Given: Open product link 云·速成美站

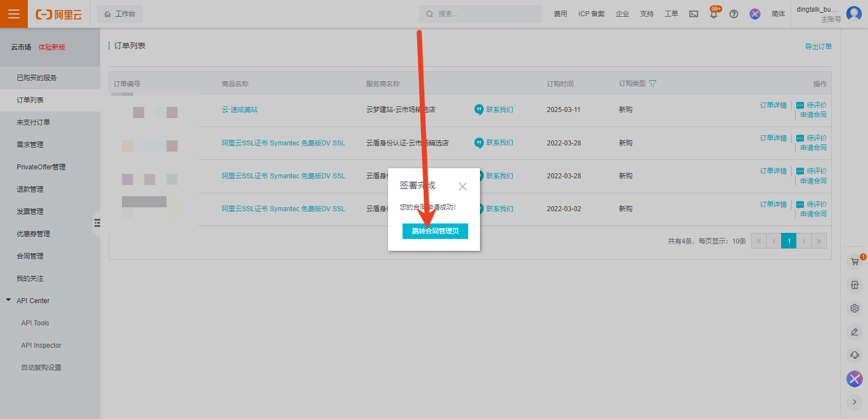Looking at the screenshot, I should [x=240, y=110].
